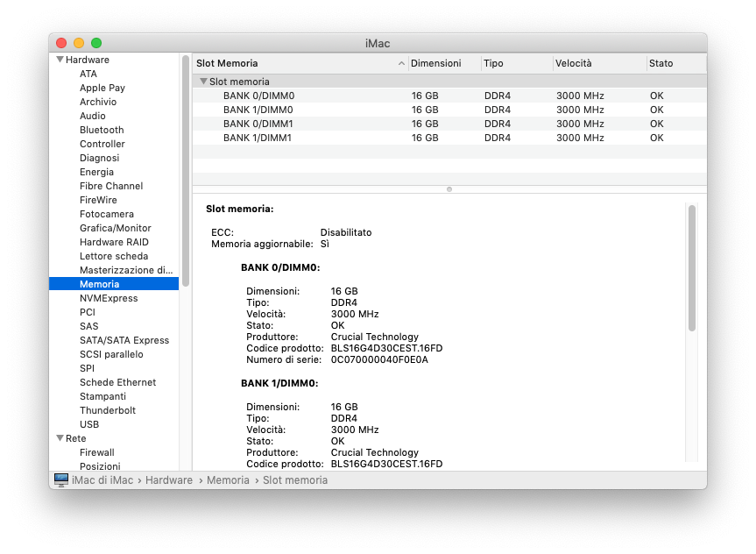The image size is (756, 554).
Task: Select Apple Pay in the sidebar
Action: [102, 88]
